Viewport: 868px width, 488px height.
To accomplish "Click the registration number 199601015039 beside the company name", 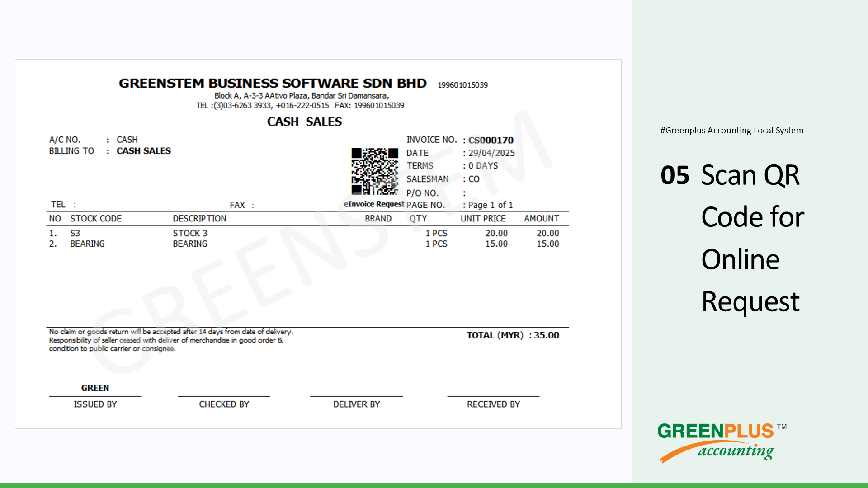I will 462,85.
